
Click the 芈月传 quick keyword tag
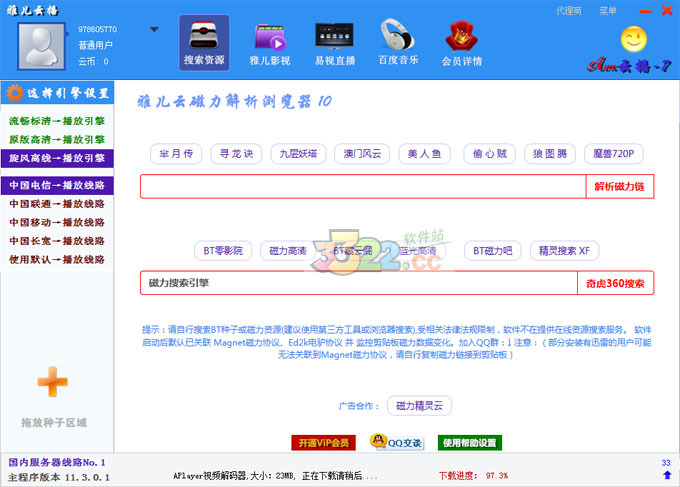click(x=176, y=154)
